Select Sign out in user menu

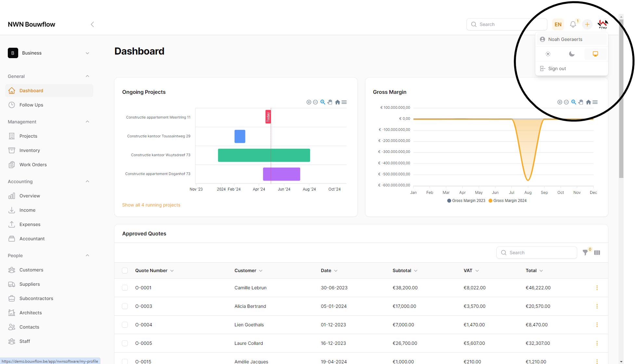pos(557,69)
